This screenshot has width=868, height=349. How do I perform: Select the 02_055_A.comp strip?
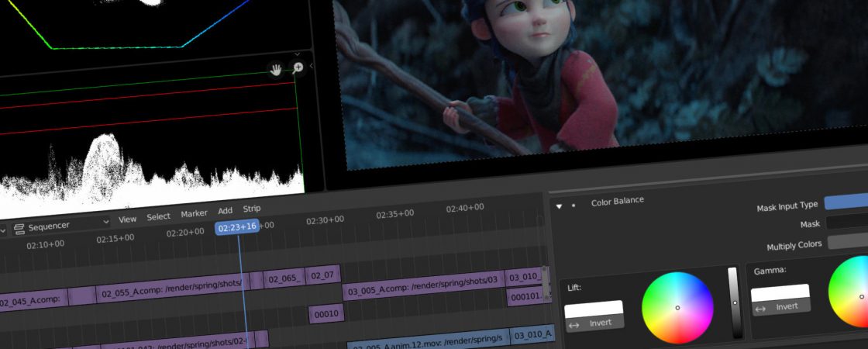172,286
